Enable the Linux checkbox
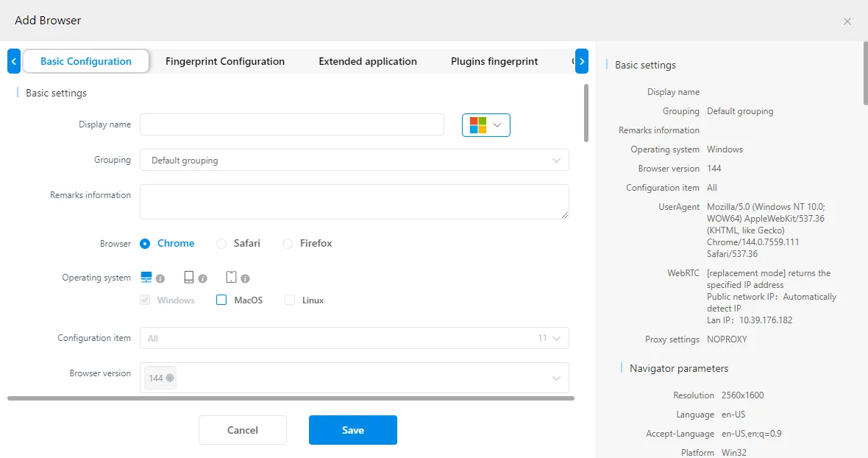868x458 pixels. [x=290, y=300]
